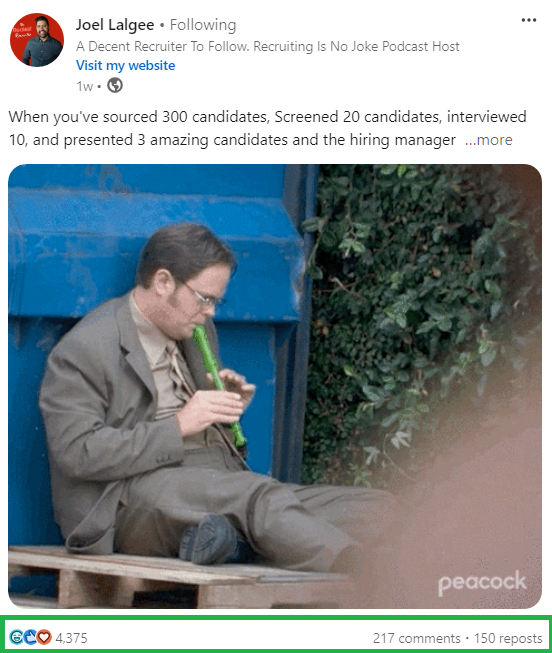The image size is (552, 653).
Task: Click the Joel Lalgee author name
Action: point(115,25)
